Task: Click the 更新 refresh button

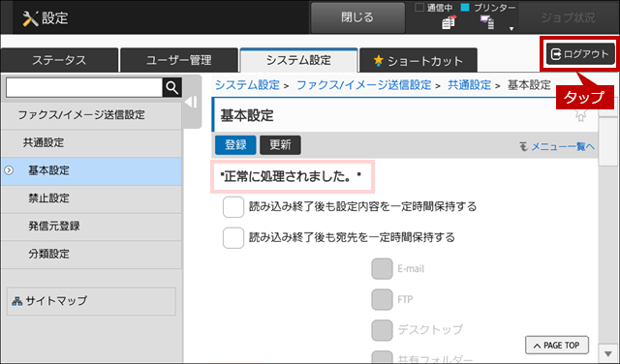Action: 280,145
